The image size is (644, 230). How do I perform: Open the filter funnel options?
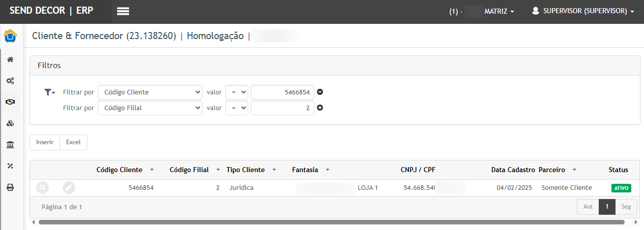click(49, 92)
